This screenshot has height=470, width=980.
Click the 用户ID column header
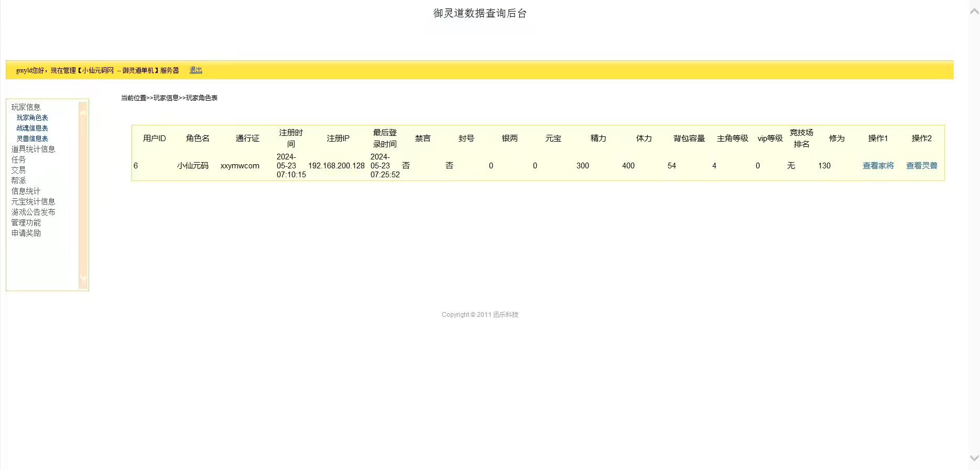pos(154,138)
